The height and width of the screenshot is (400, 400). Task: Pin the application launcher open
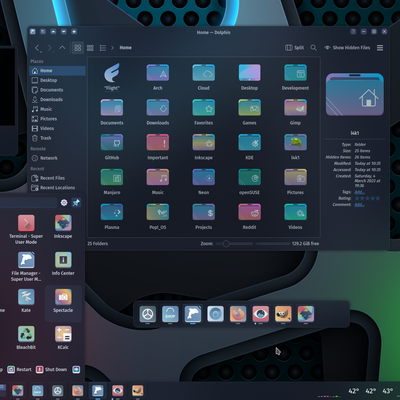pyautogui.click(x=76, y=202)
